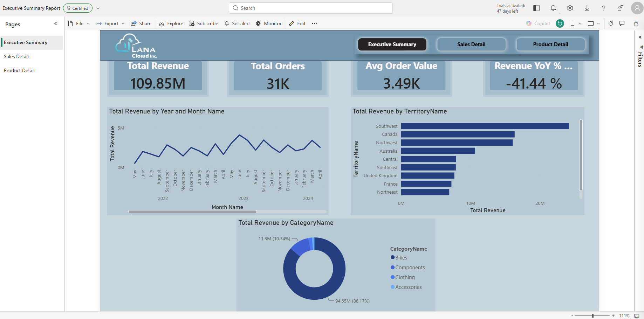Click line chart horizontal scrollbar
The width and height of the screenshot is (644, 319).
click(x=192, y=212)
